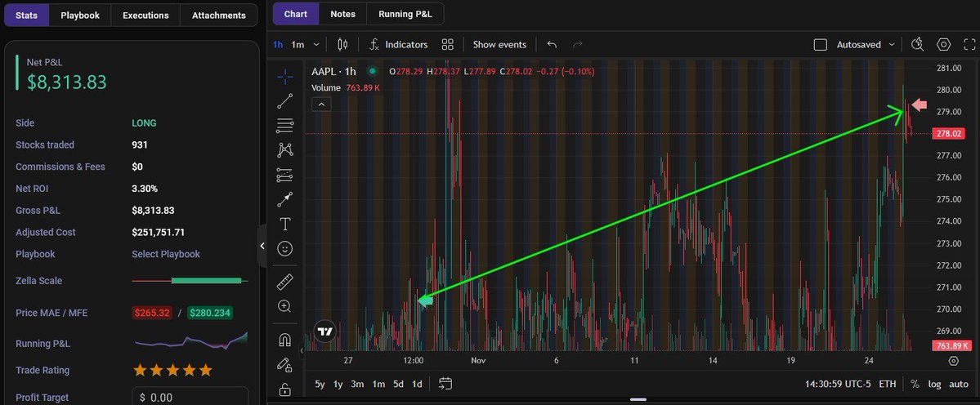The height and width of the screenshot is (405, 980).
Task: Enter fullscreen chart mode
Action: pos(969,44)
